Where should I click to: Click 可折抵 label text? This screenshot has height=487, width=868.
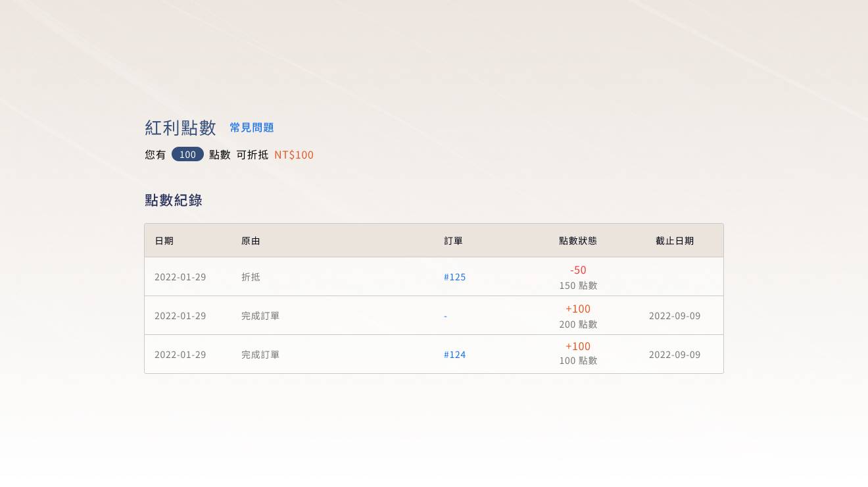coord(253,155)
